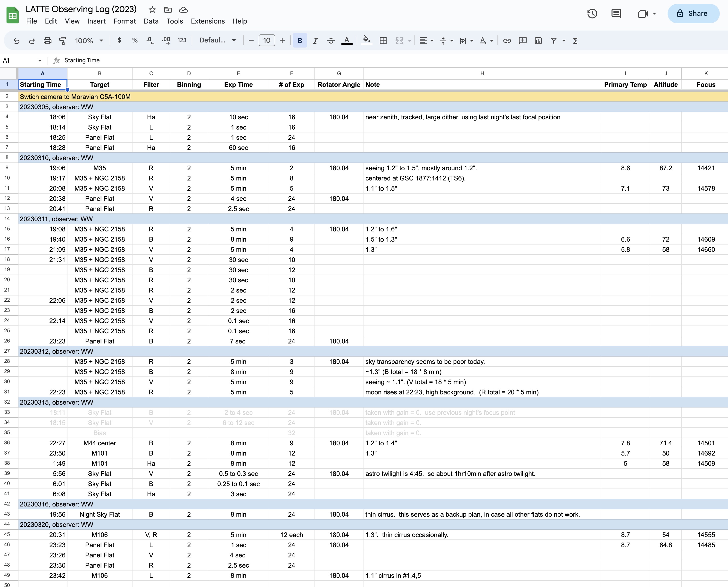Open the View menu
728x587 pixels.
[72, 21]
